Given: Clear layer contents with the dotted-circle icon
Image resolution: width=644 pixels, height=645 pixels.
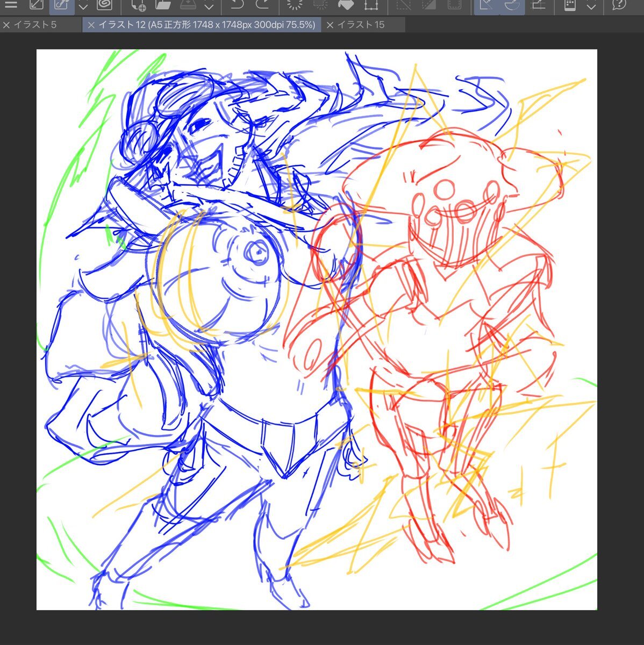Looking at the screenshot, I should (x=295, y=5).
